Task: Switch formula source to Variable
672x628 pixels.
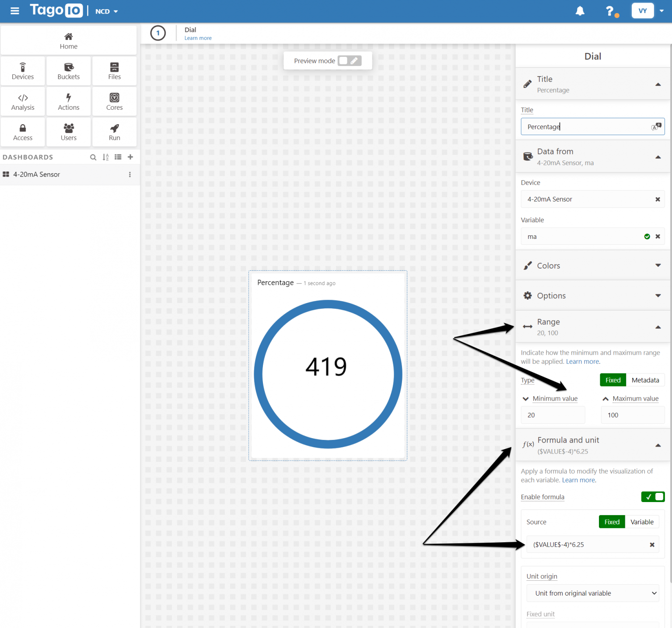Action: (x=641, y=522)
